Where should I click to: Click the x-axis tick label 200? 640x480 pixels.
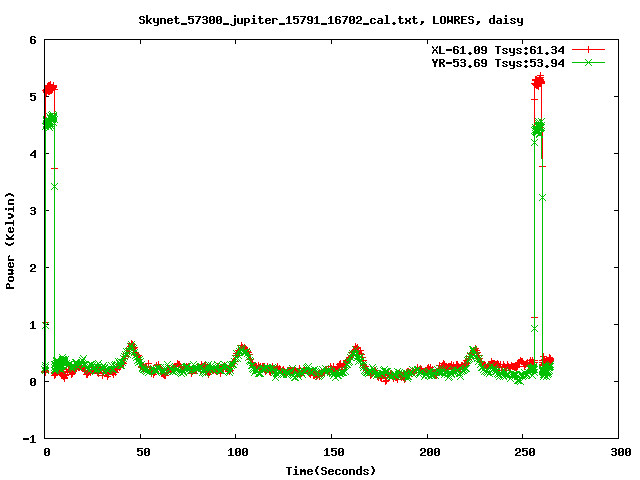click(430, 452)
